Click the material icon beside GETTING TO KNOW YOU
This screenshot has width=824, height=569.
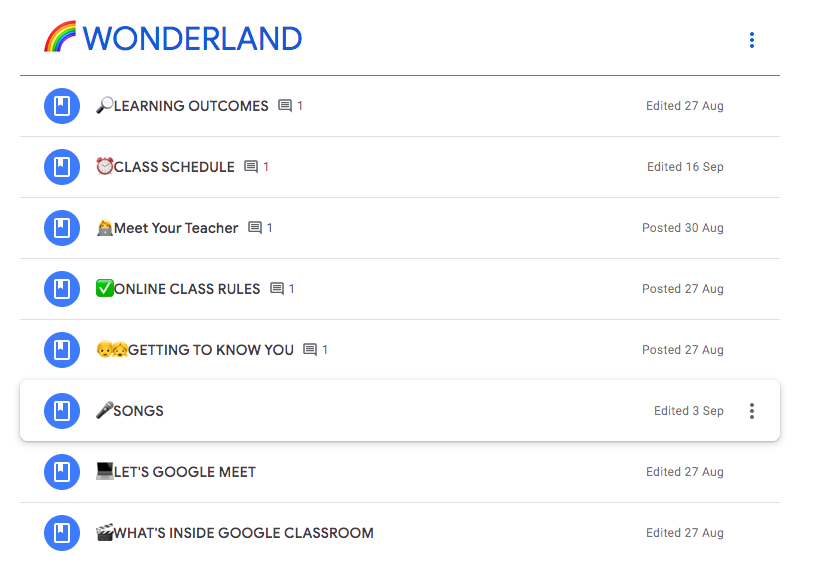62,349
